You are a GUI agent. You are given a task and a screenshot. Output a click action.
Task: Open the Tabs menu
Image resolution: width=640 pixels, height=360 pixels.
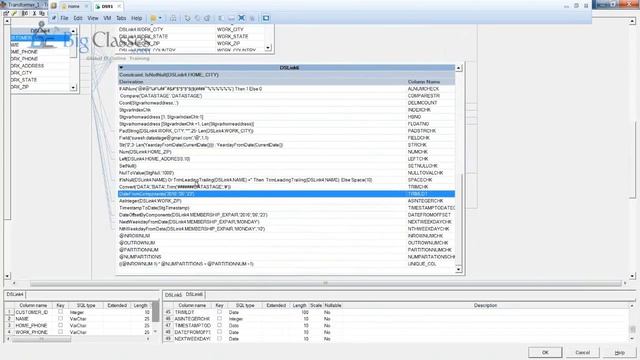click(121, 18)
